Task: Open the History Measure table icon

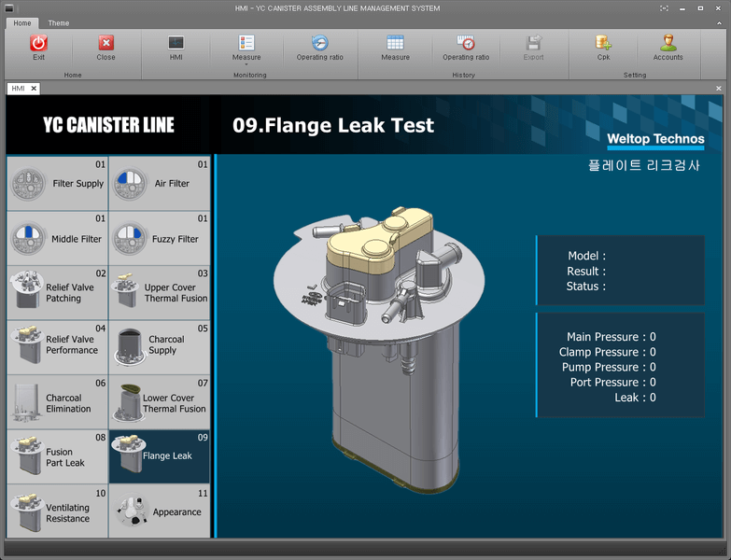Action: click(395, 44)
